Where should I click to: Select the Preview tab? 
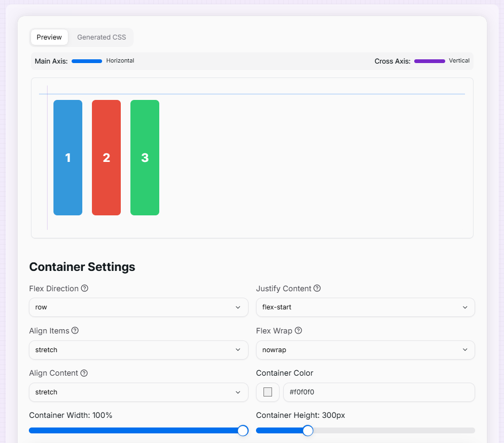(x=49, y=37)
